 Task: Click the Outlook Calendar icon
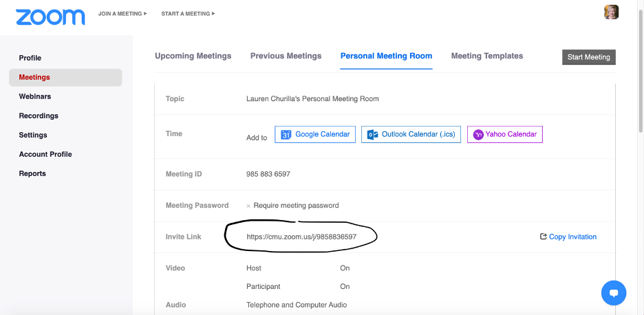point(372,135)
